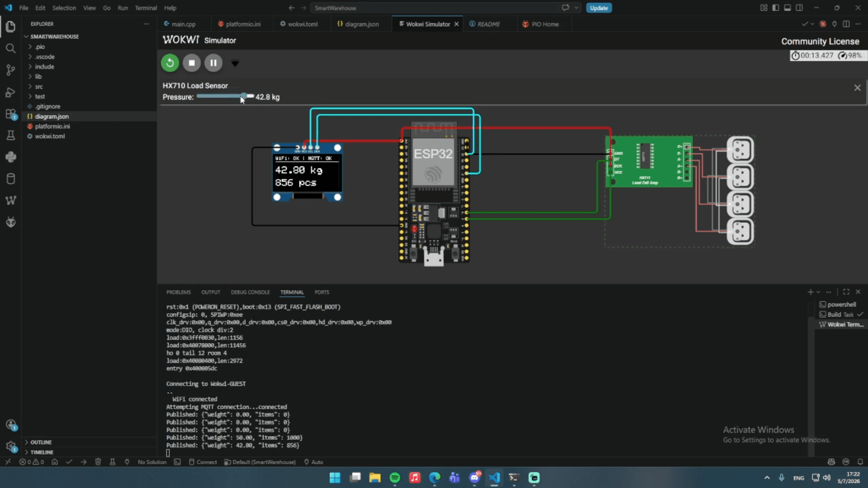Open the File menu
The width and height of the screenshot is (868, 488).
coord(24,8)
